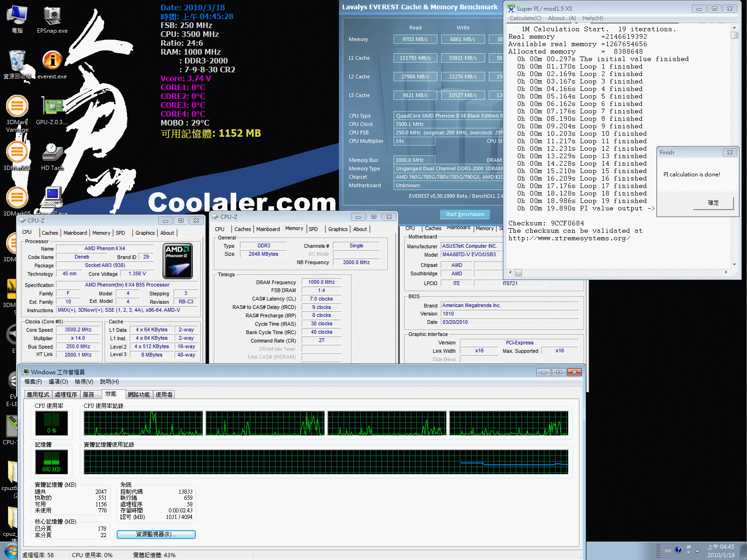Open the 檢視(V) menu in Task Manager

[84, 382]
